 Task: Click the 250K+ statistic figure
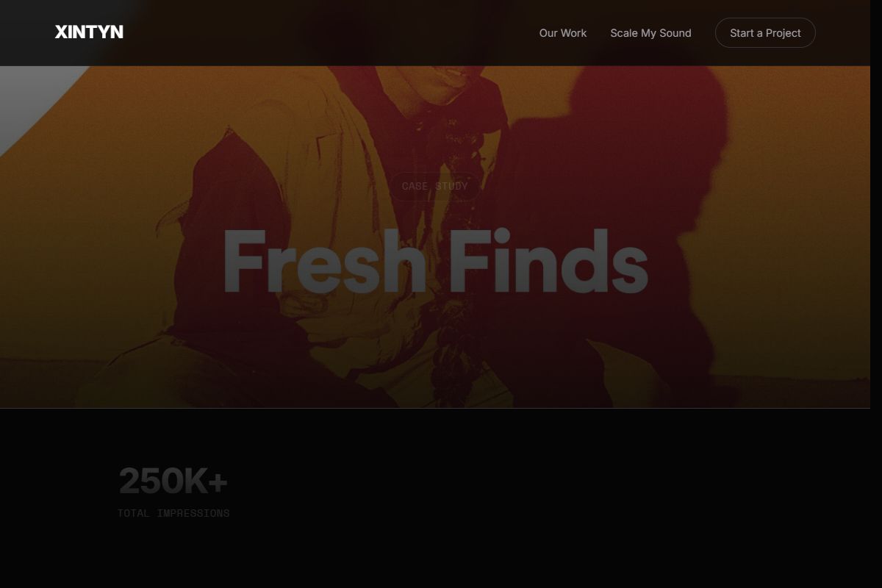173,481
